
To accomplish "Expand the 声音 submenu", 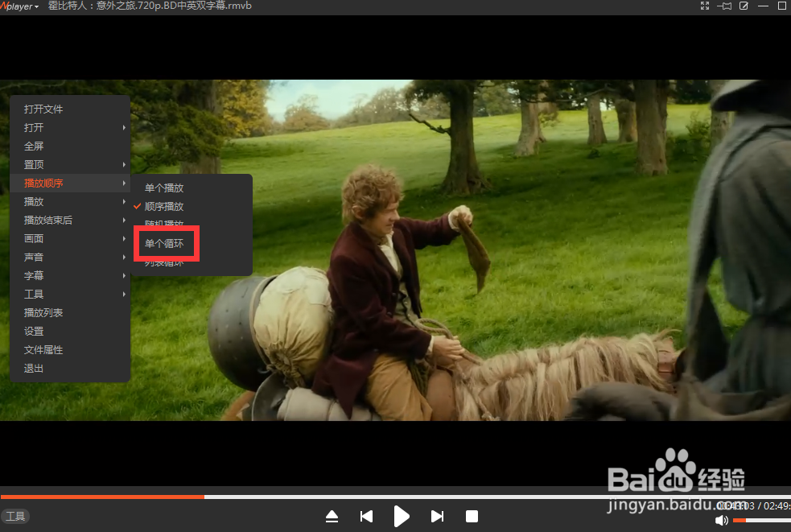I will click(70, 258).
